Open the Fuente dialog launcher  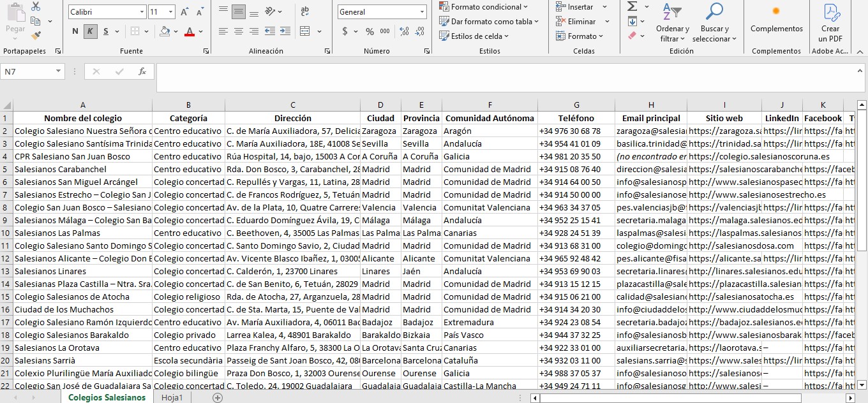pos(206,51)
